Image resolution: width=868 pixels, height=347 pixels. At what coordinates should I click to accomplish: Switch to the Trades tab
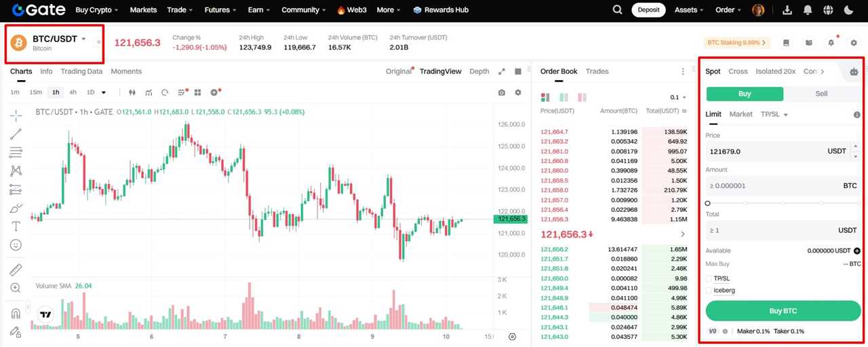597,71
